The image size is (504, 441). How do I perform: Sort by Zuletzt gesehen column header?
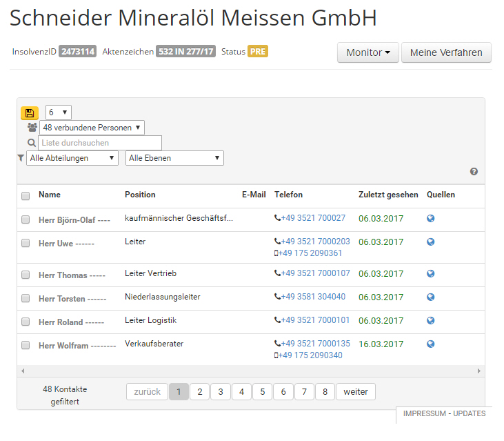(x=388, y=195)
